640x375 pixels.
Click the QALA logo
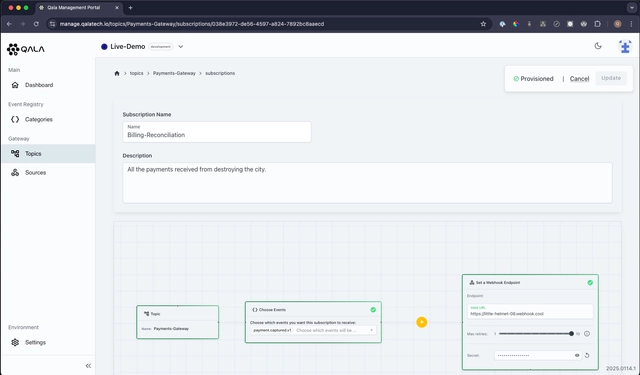(x=25, y=49)
